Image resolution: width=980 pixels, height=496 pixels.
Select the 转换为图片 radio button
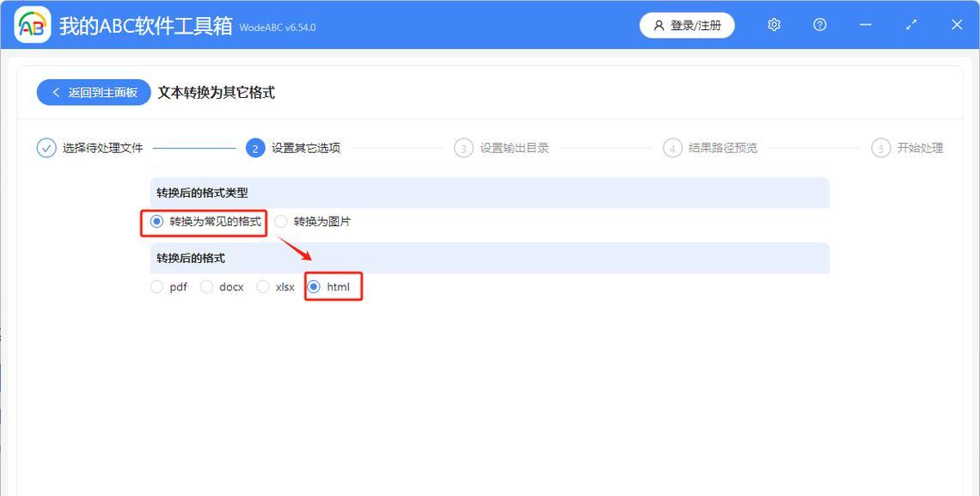(281, 221)
